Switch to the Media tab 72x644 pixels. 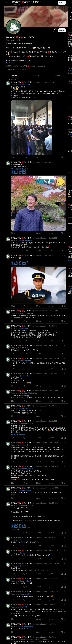pyautogui.click(x=57, y=75)
